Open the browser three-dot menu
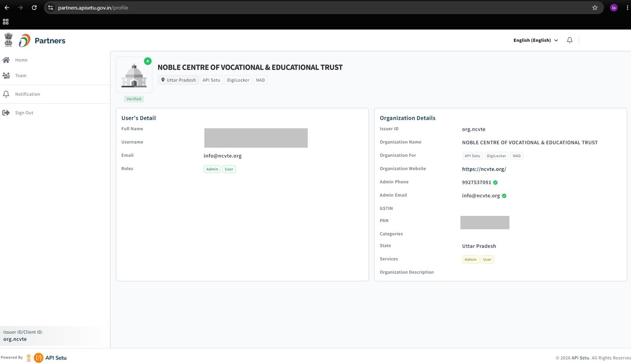 click(x=627, y=7)
